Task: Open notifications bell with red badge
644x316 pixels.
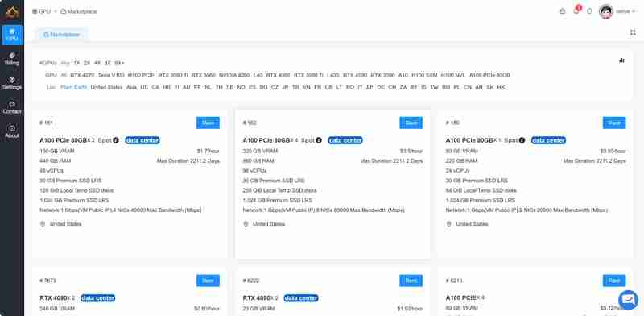Action: (x=576, y=11)
